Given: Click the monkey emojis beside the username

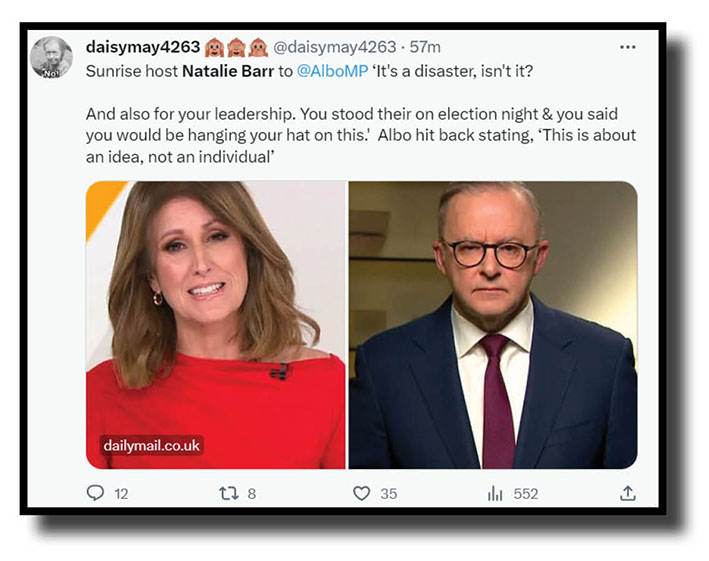Looking at the screenshot, I should pyautogui.click(x=236, y=47).
